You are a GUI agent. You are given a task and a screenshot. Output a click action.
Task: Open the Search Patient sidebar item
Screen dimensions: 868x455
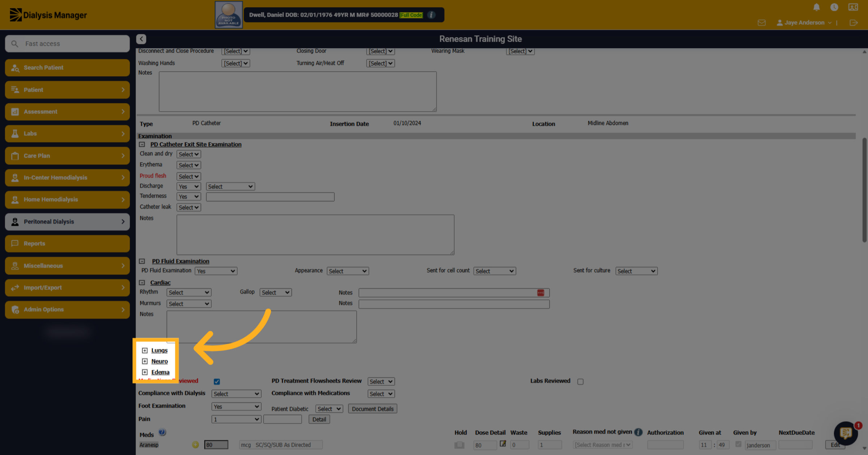[67, 68]
